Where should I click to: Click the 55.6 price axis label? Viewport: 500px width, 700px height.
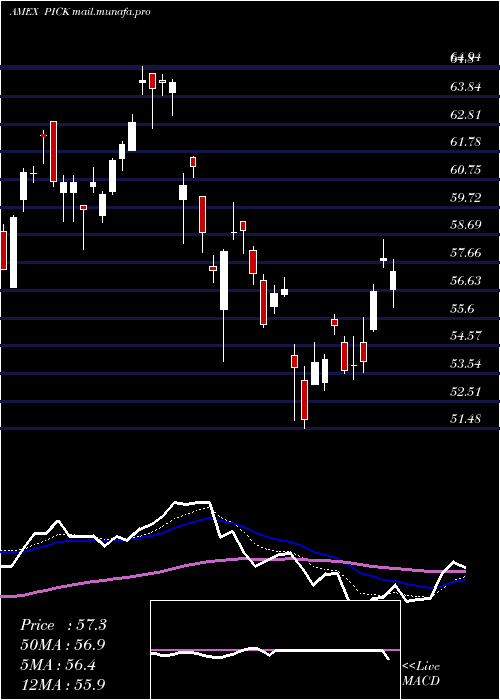[x=462, y=309]
